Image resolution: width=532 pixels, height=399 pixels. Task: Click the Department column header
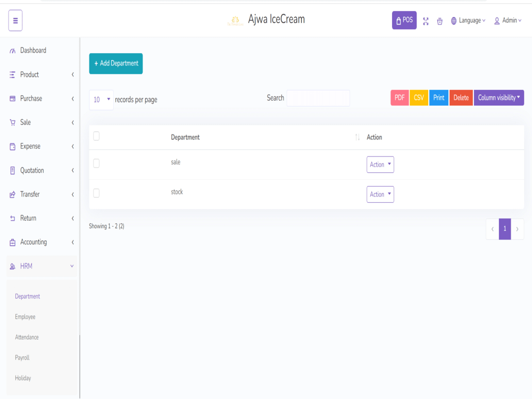point(185,137)
